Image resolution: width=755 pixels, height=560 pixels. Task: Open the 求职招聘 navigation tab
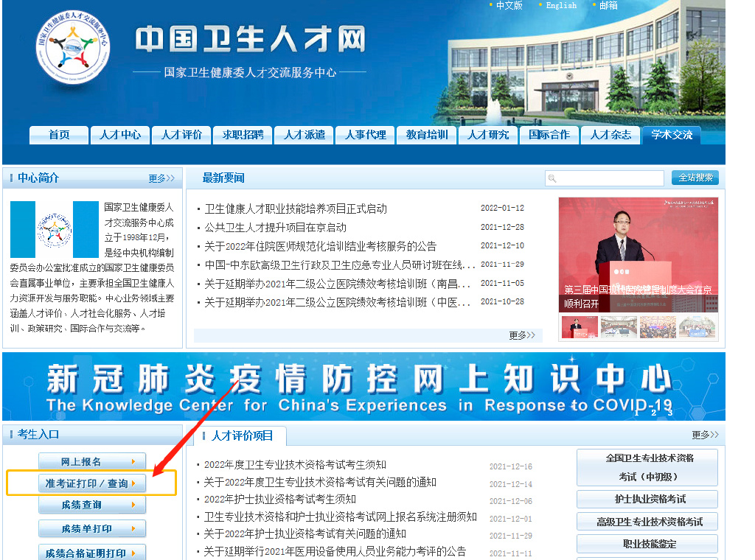(x=243, y=135)
